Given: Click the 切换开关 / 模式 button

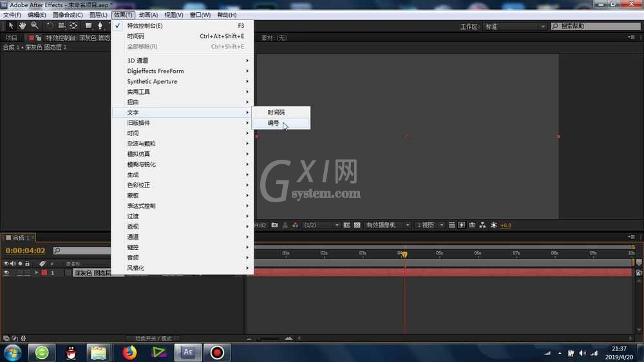Looking at the screenshot, I should (x=154, y=339).
